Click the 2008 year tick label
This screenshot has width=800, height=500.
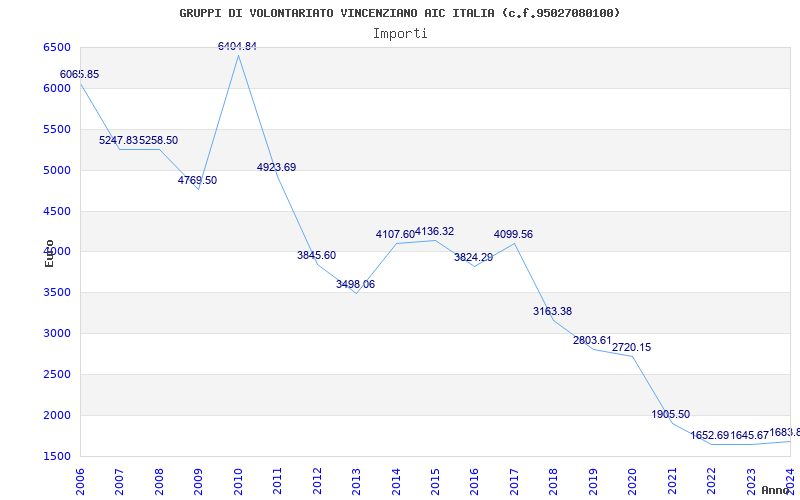[x=159, y=482]
